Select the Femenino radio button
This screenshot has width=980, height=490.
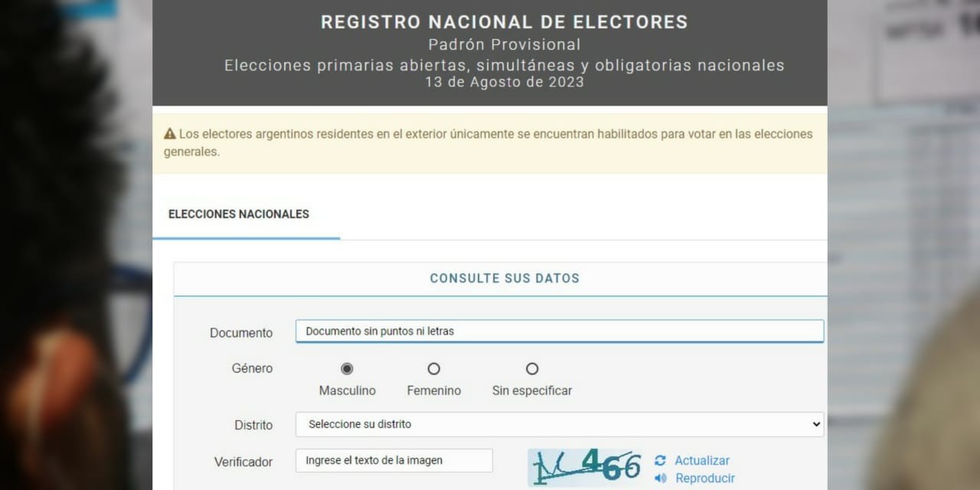click(433, 368)
